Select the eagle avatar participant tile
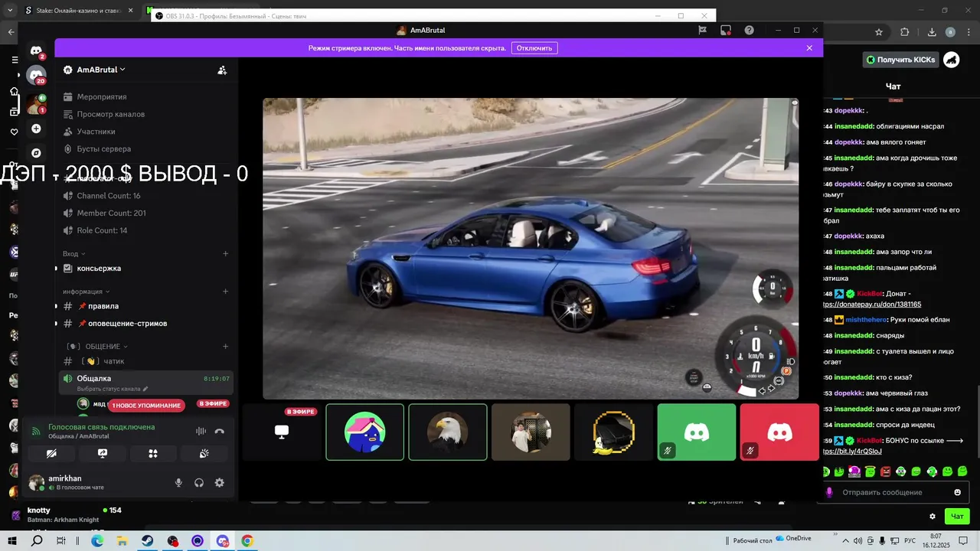This screenshot has width=980, height=551. pos(448,432)
